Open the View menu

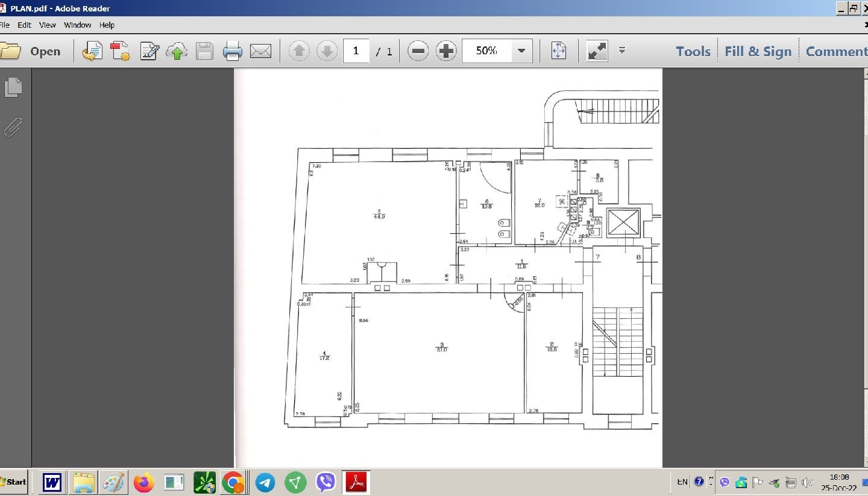click(47, 25)
